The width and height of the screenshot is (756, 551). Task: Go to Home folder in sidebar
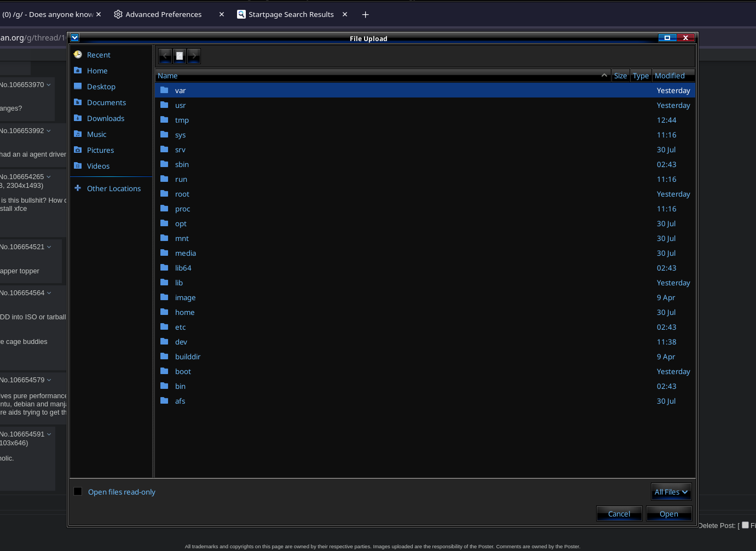97,71
